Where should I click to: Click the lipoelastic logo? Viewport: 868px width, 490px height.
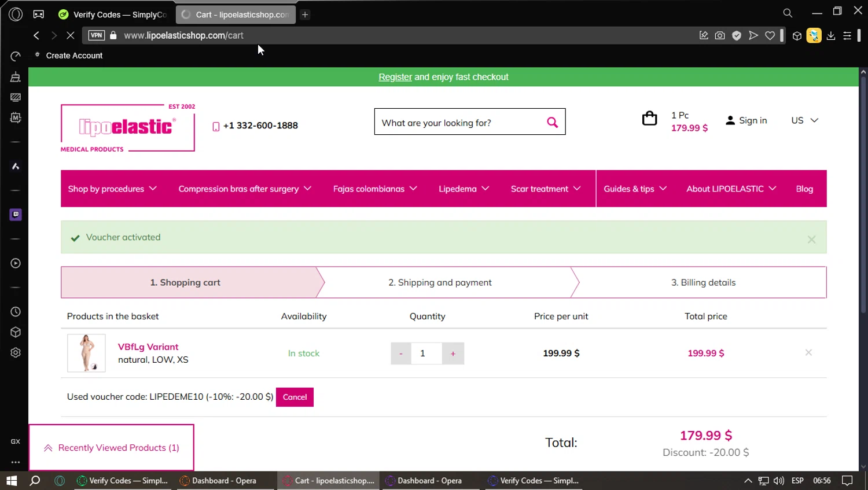(x=128, y=128)
